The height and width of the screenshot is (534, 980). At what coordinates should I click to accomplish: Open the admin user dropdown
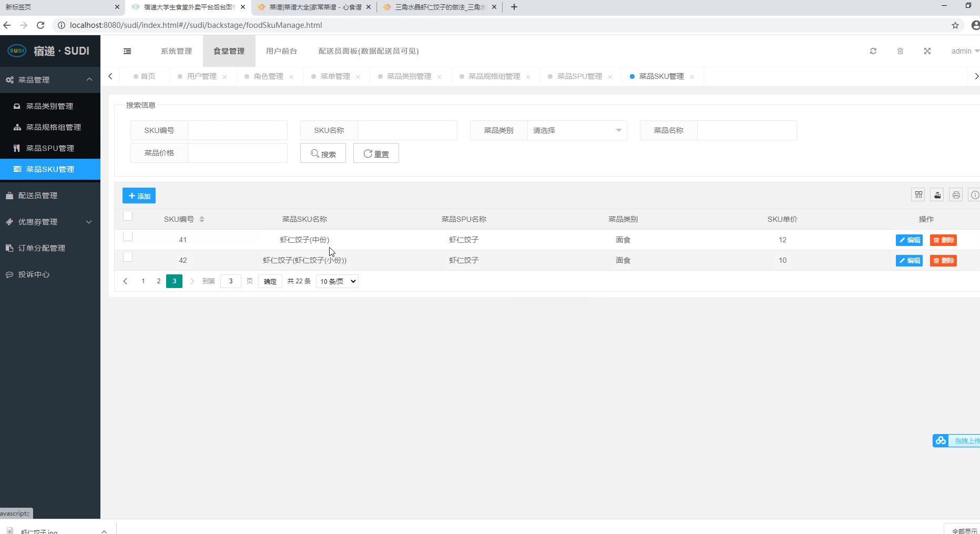(x=965, y=51)
